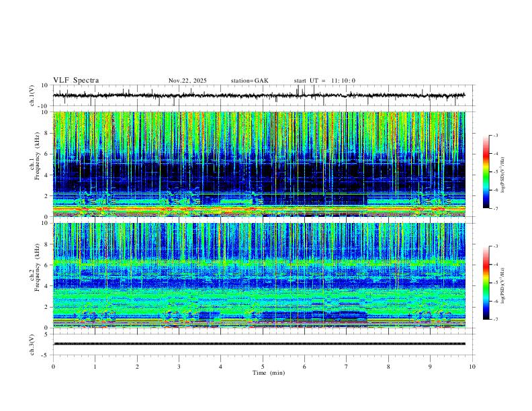The image size is (532, 411).
Task: Click the "-5" tick on ch.2 colorbar
Action: 495,283
